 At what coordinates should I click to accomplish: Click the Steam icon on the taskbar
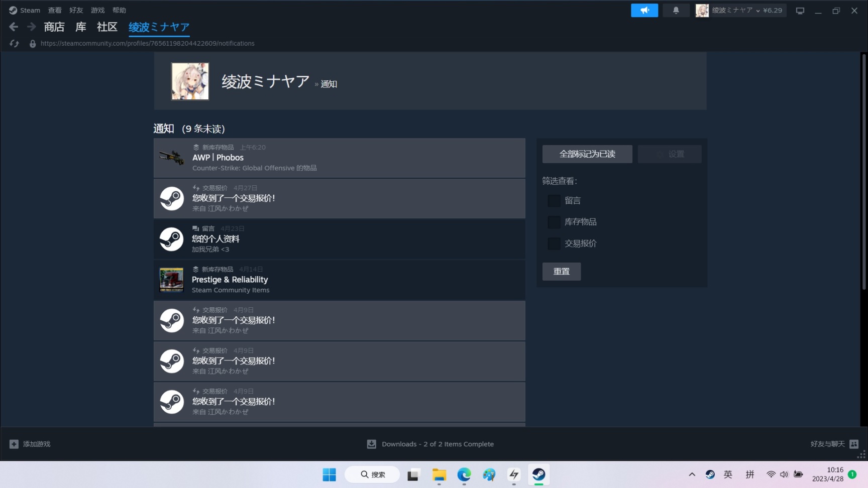[x=539, y=474]
